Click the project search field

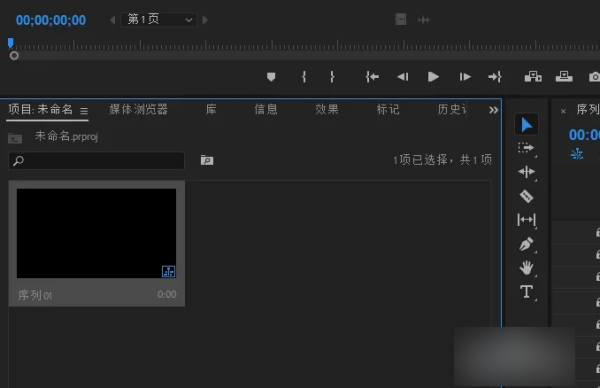click(x=96, y=161)
